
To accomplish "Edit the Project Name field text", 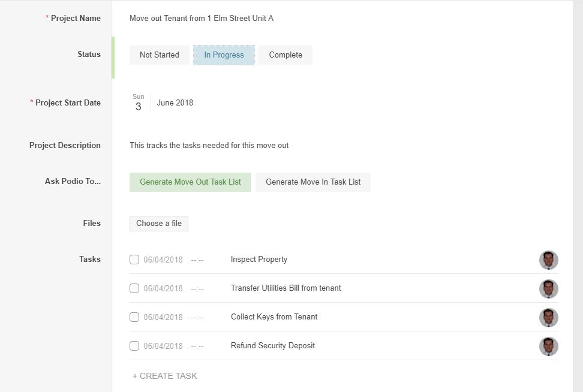I will coord(202,19).
